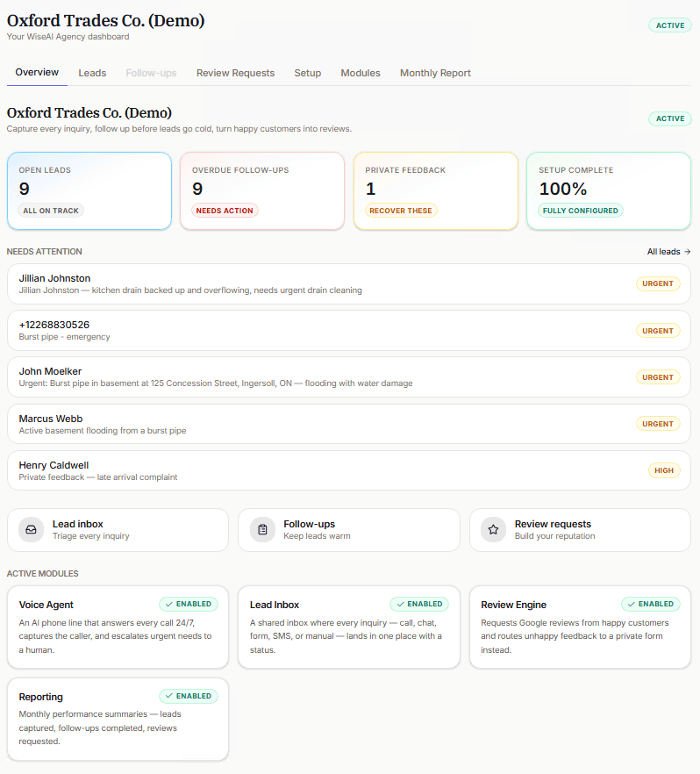The image size is (700, 774).
Task: Select the Review Engine Enabled badge
Action: [651, 604]
